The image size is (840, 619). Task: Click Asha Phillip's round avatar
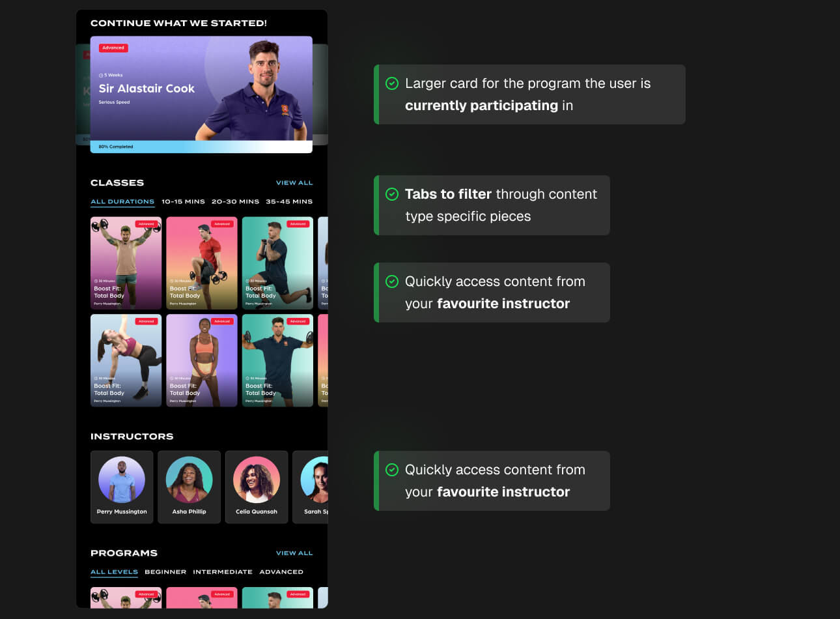[189, 480]
